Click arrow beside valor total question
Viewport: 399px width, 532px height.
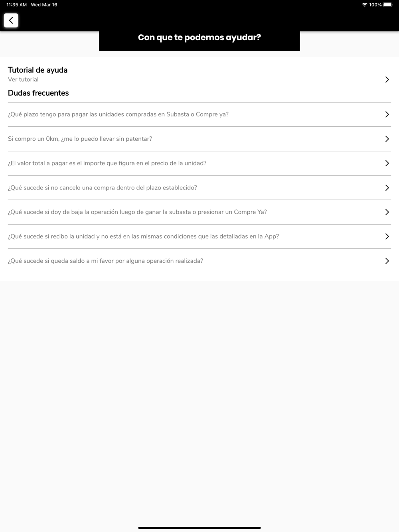387,163
